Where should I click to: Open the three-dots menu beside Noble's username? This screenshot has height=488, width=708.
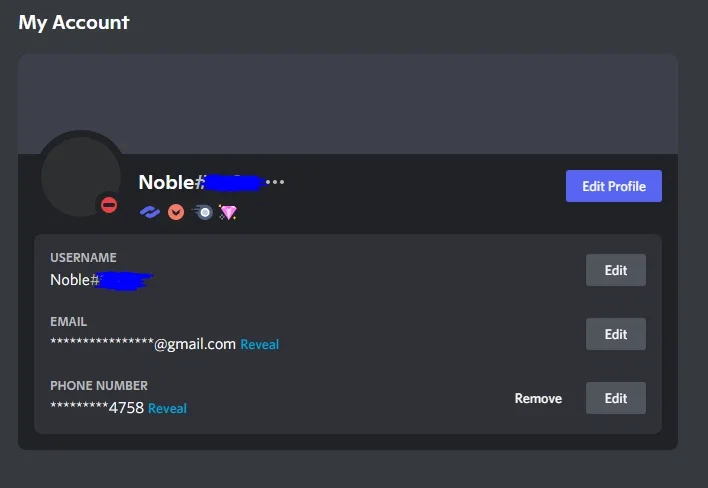pos(275,182)
